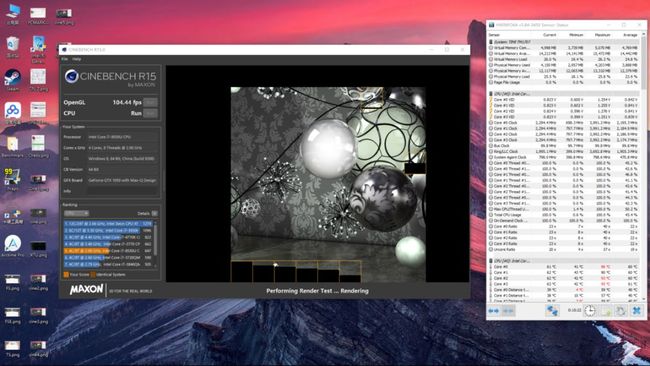This screenshot has height=366, width=650.
Task: Select the cine2.png desktop file
Action: point(38,281)
